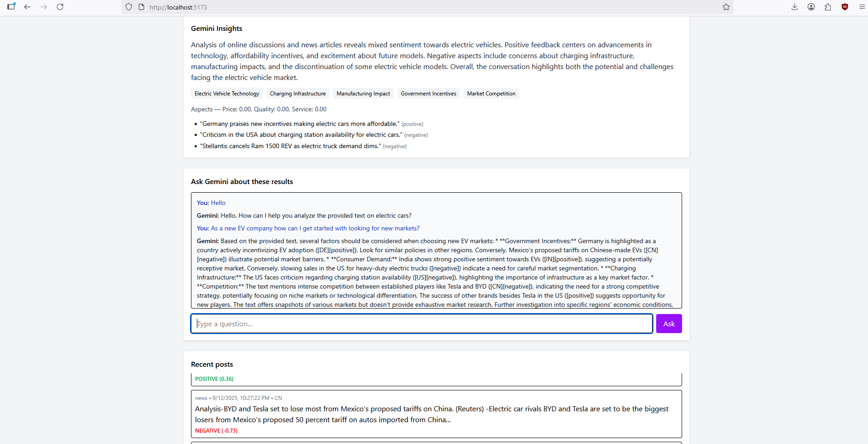Click the 'Type a question...' input field
Viewport: 868px width, 444px height.
(x=421, y=324)
